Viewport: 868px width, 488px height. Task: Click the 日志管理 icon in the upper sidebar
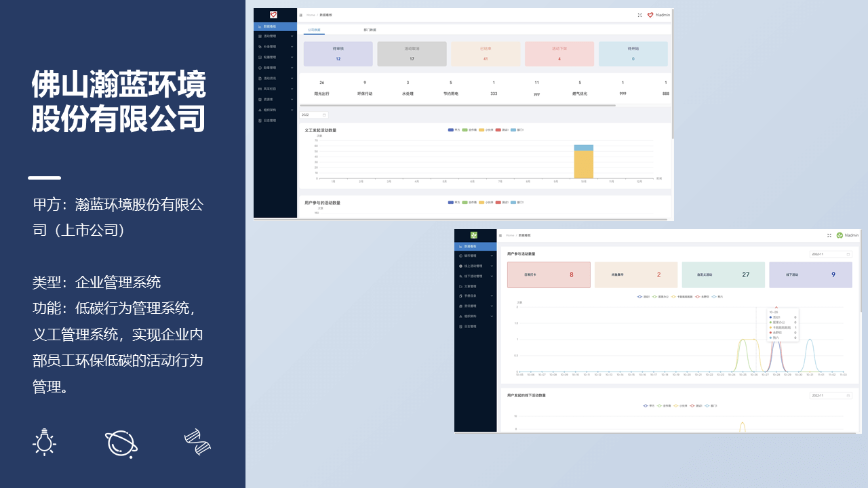point(260,121)
